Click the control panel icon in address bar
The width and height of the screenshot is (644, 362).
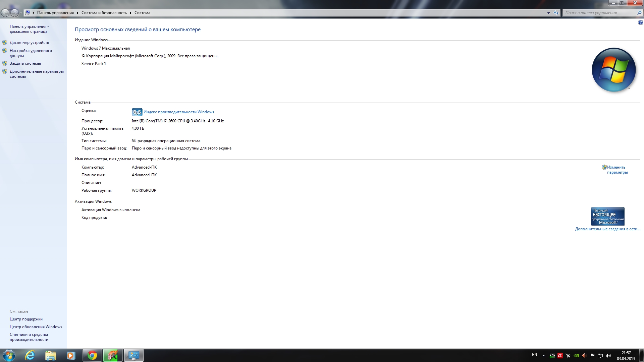tap(28, 13)
